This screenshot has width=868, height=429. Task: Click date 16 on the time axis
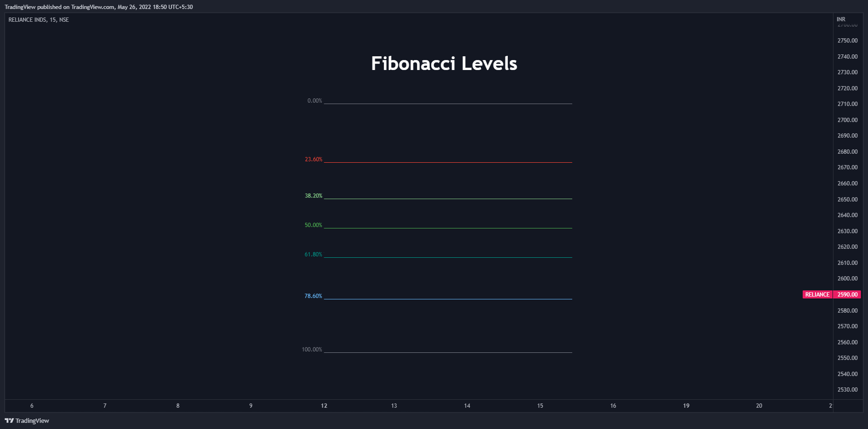click(x=613, y=406)
